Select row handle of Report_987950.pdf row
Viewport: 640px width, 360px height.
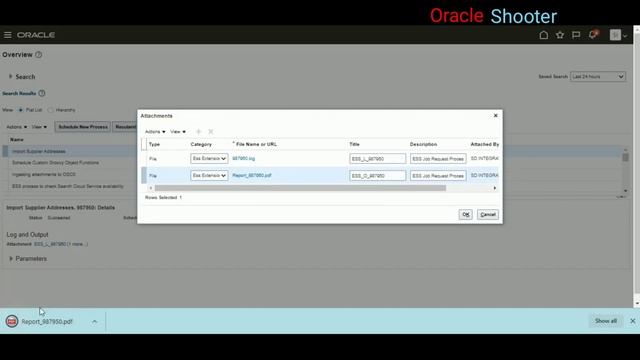point(144,176)
